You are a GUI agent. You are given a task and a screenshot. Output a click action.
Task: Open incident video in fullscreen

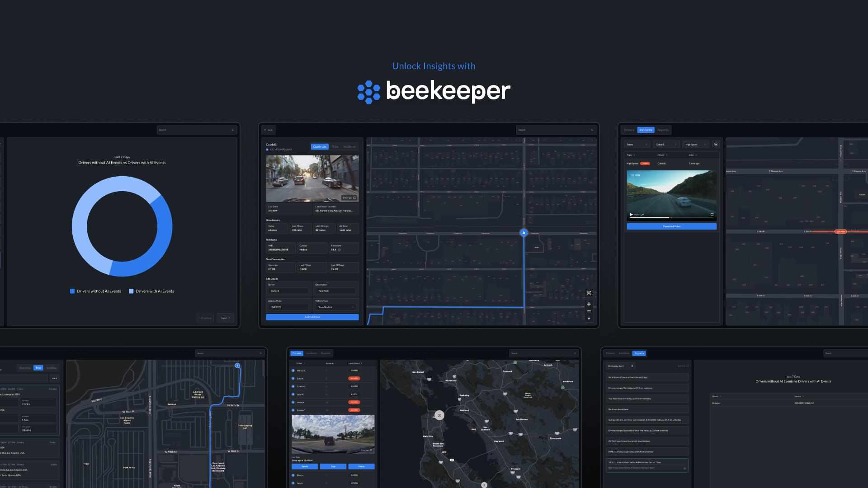coord(712,215)
